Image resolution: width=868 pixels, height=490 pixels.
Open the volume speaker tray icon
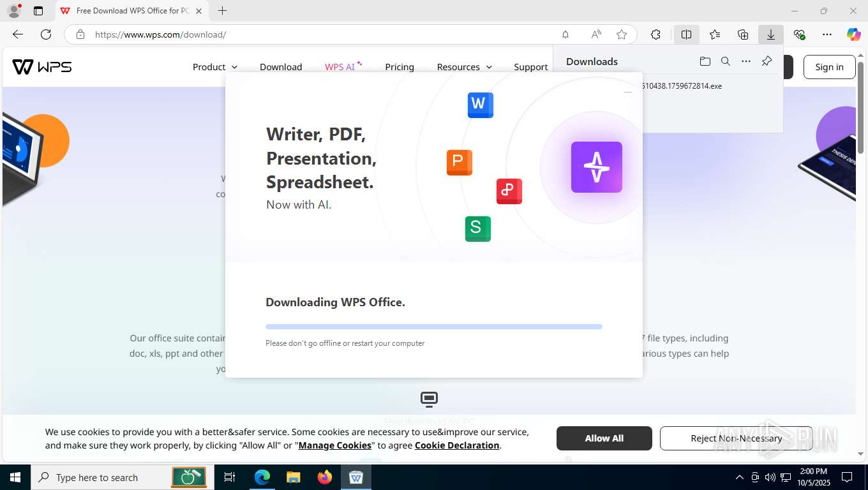point(770,477)
